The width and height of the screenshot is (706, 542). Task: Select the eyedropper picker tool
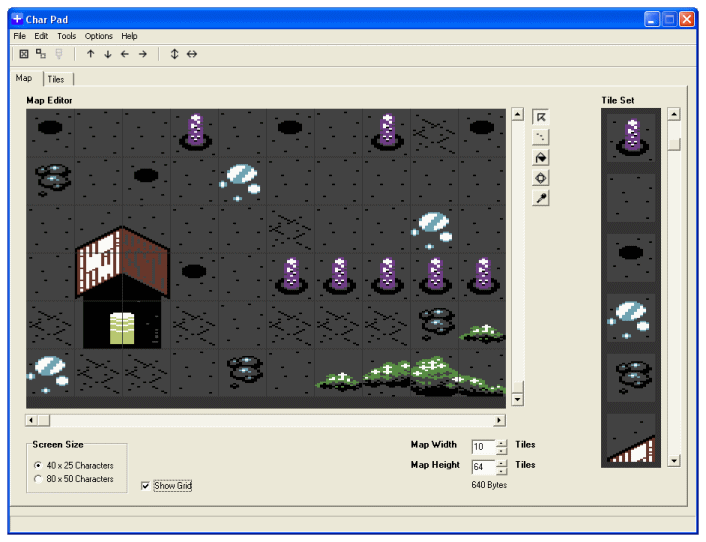click(x=540, y=198)
